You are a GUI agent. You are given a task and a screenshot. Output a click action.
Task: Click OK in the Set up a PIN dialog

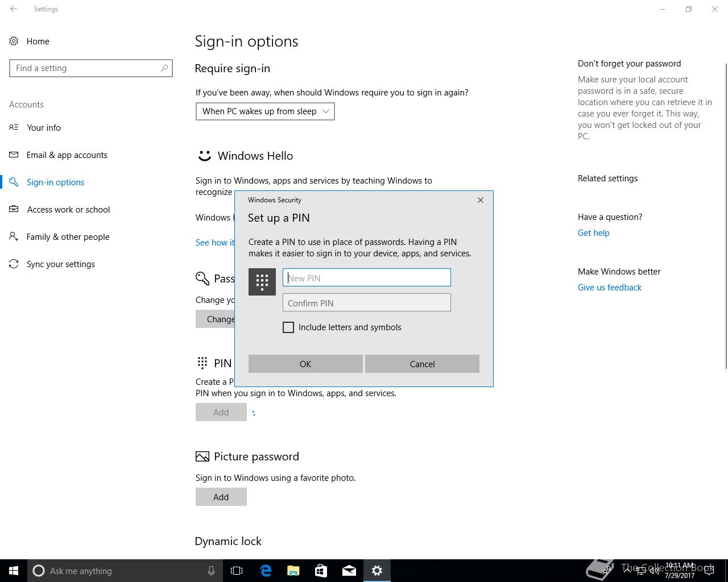point(305,364)
